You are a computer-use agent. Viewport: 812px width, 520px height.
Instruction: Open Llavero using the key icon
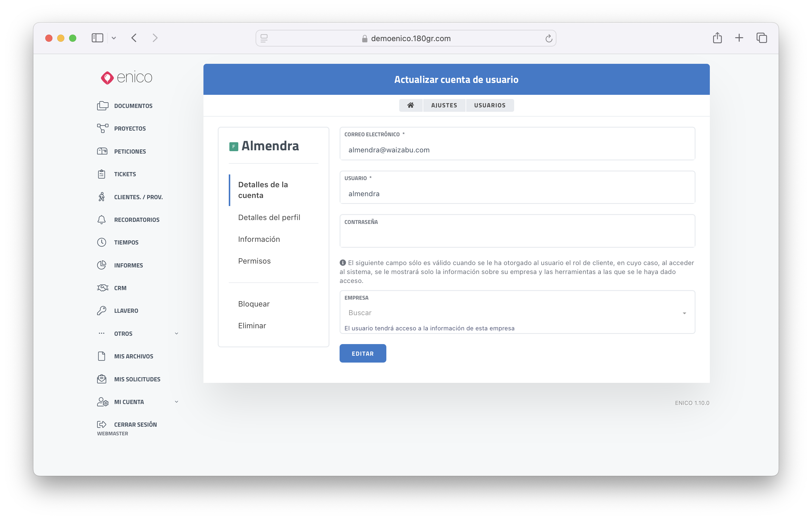click(102, 311)
